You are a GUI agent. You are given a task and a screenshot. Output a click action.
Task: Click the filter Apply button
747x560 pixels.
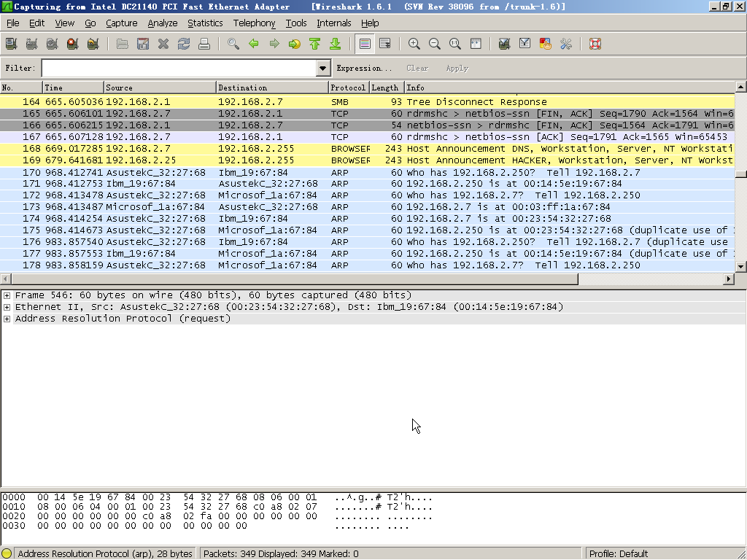tap(457, 68)
